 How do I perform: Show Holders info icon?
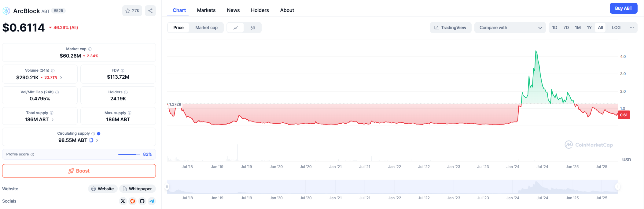click(x=126, y=92)
